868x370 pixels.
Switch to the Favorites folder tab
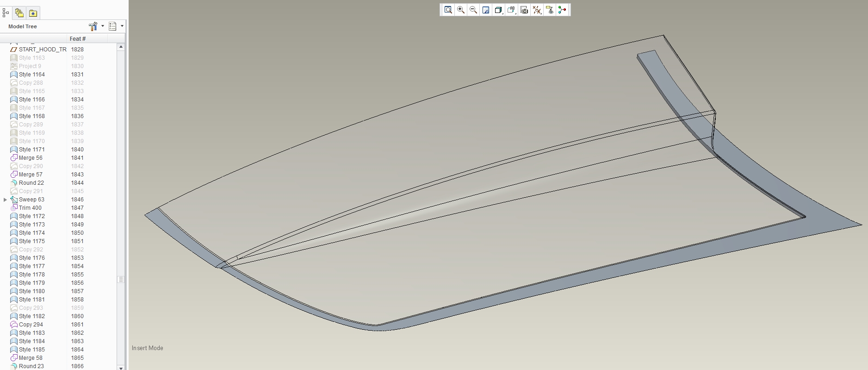[33, 13]
